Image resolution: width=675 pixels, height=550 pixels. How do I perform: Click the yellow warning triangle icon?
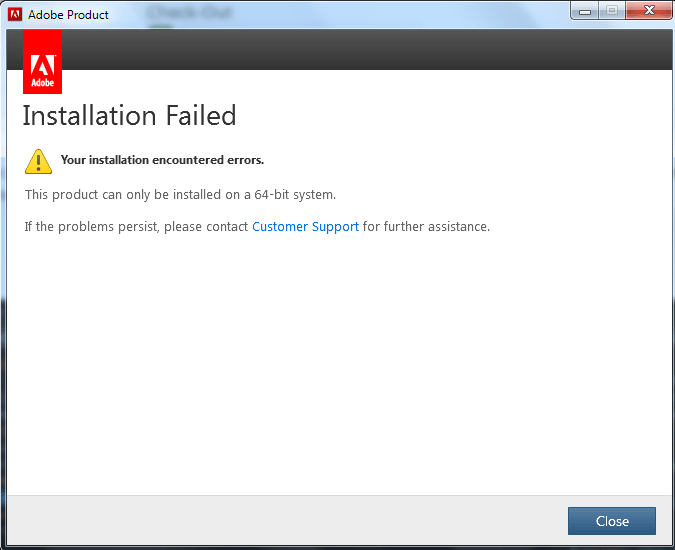click(38, 161)
